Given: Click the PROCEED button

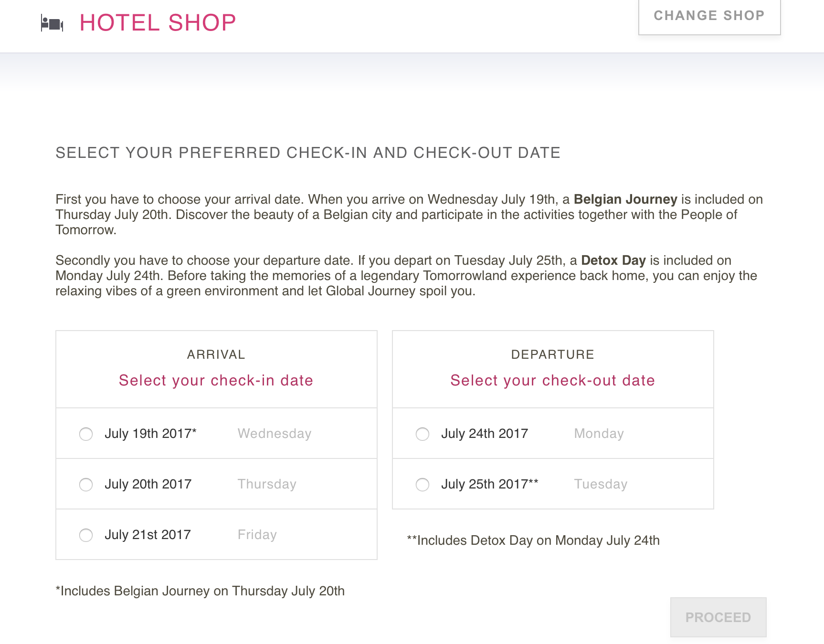Looking at the screenshot, I should tap(718, 617).
